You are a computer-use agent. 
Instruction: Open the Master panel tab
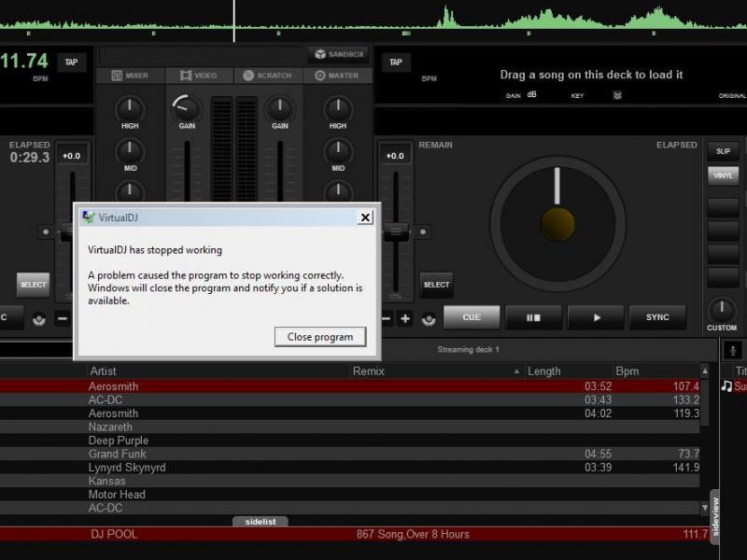tap(337, 76)
